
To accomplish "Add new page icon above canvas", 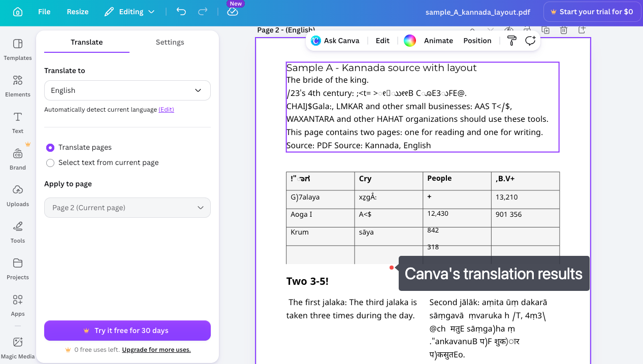I will coord(582,30).
